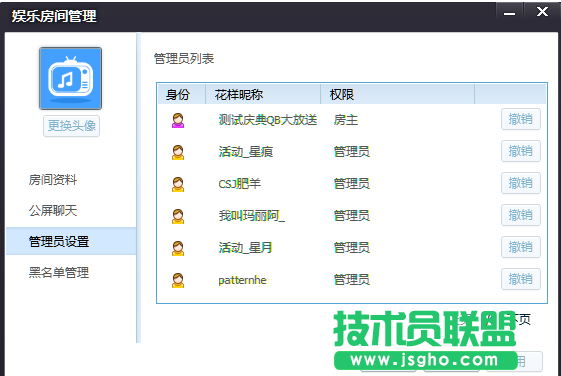Click the 花样昵称 column header

click(263, 94)
